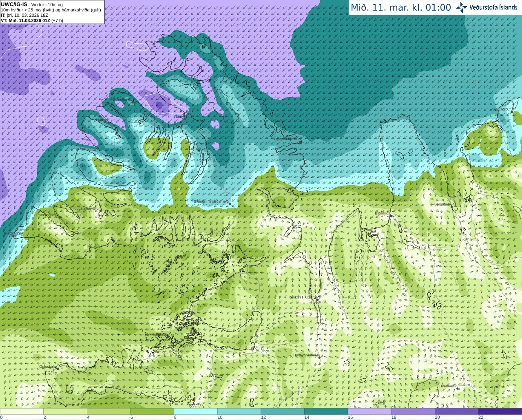
Task: Click the 16–18 m/s lavender legend swatch
Action: (370, 411)
